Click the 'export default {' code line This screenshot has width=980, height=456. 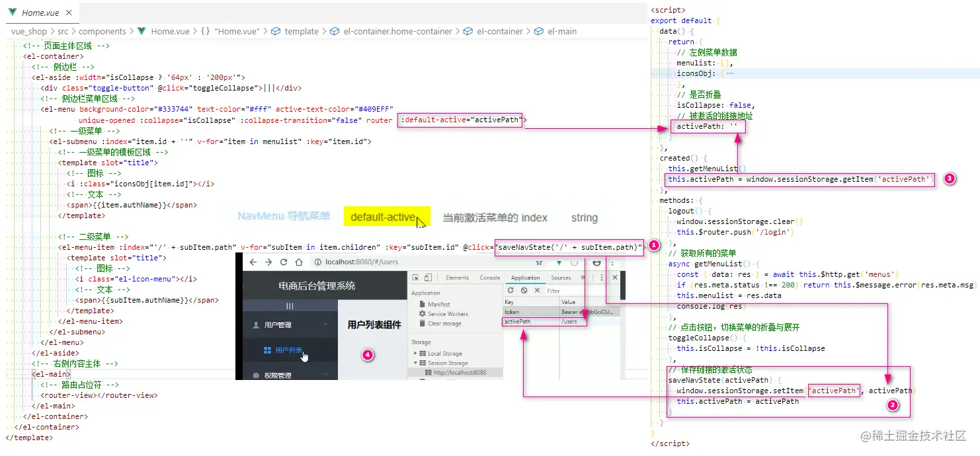pos(685,20)
